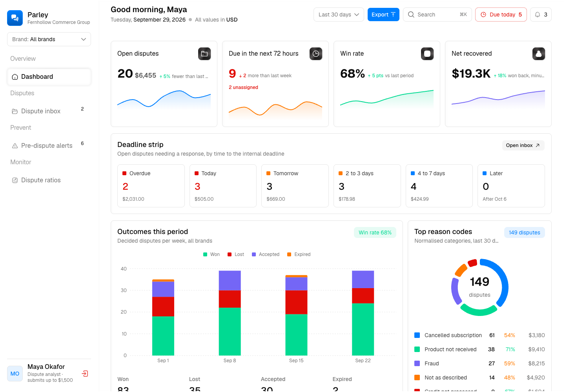The width and height of the screenshot is (565, 392).
Task: Open Dispute ratios in sidebar
Action: pos(49,180)
